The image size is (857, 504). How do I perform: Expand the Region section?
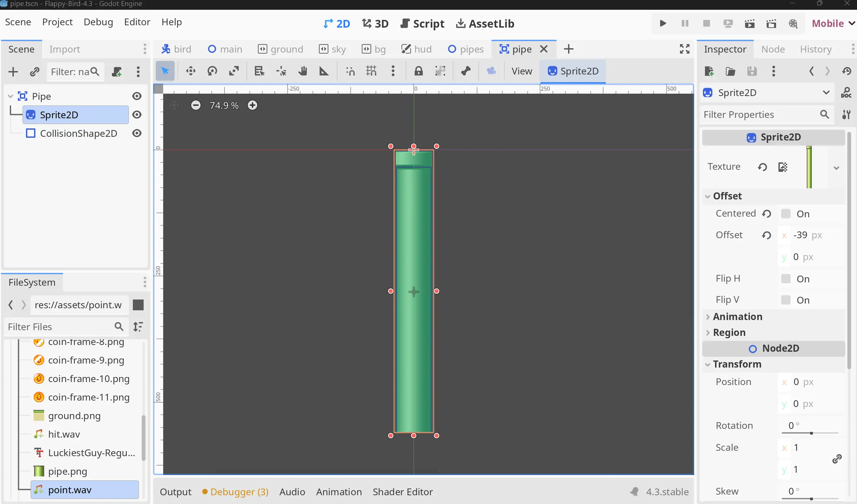pyautogui.click(x=707, y=333)
